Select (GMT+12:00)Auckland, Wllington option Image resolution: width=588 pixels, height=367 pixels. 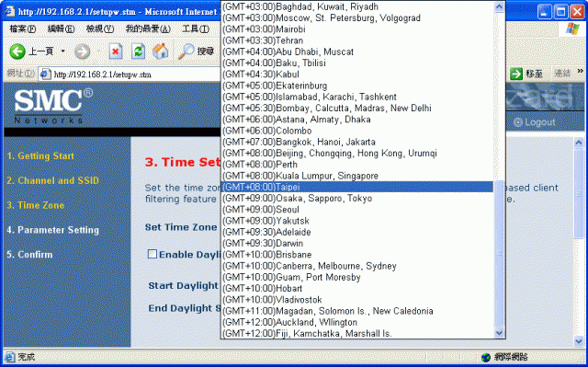(x=357, y=322)
